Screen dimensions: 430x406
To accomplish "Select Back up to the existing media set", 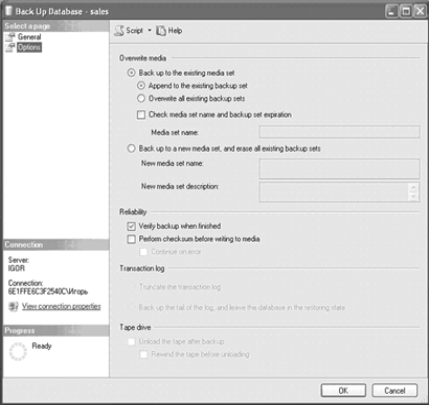I will tap(131, 73).
